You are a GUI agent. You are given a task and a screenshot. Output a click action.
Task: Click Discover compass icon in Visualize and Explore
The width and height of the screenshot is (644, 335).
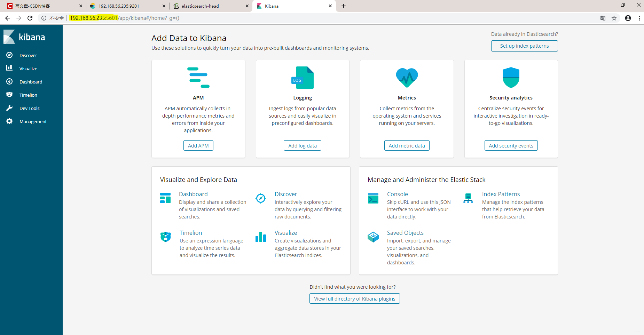tap(261, 198)
